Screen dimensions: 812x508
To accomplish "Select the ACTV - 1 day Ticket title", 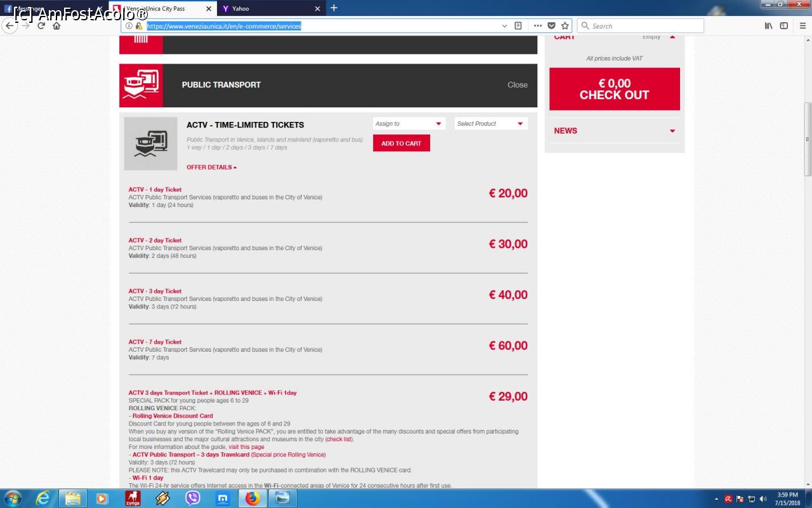I will tap(155, 190).
